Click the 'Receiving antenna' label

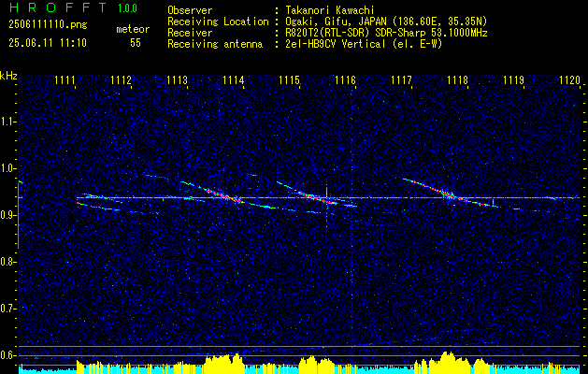click(215, 44)
